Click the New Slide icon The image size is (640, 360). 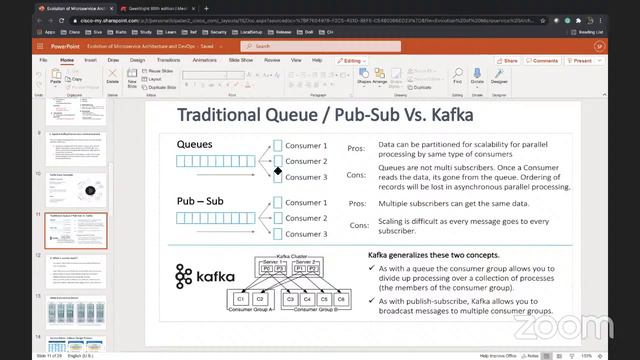(132, 73)
